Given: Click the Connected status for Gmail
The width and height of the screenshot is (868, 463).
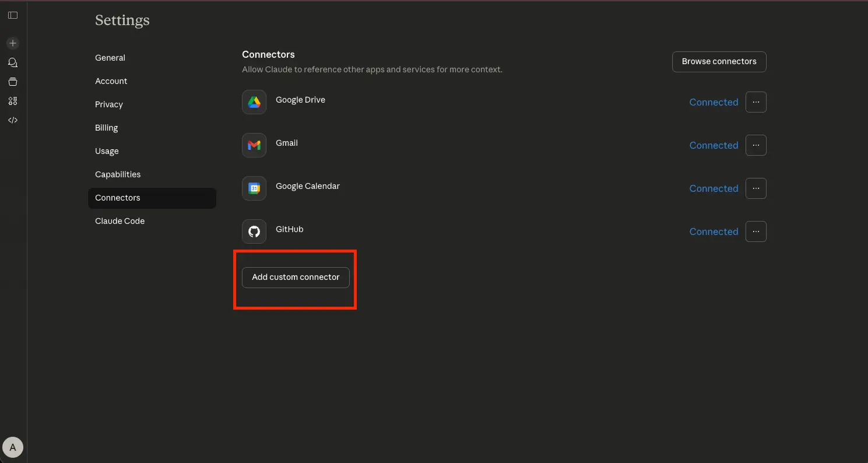Looking at the screenshot, I should coord(714,145).
